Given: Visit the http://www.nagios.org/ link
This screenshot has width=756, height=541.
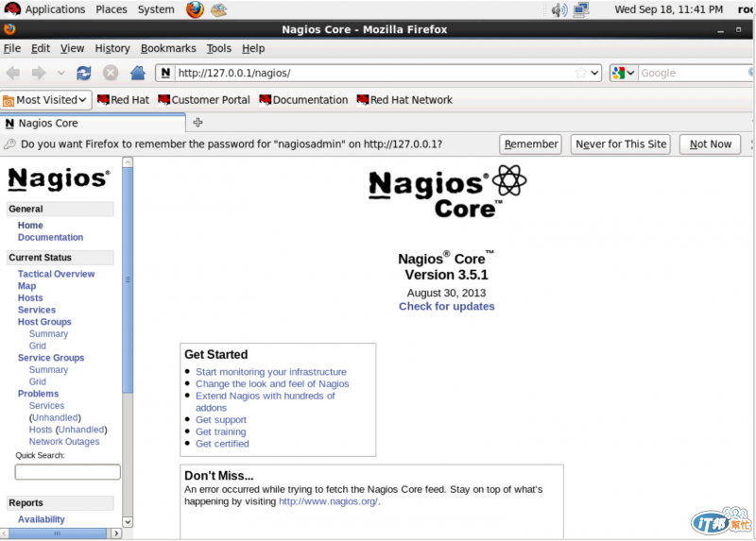Looking at the screenshot, I should coord(328,501).
